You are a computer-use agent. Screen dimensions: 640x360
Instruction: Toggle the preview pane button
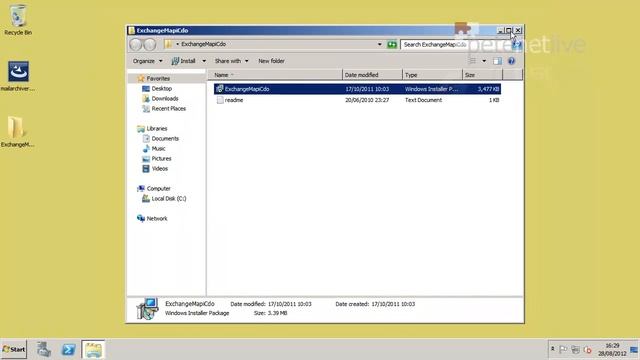point(497,61)
